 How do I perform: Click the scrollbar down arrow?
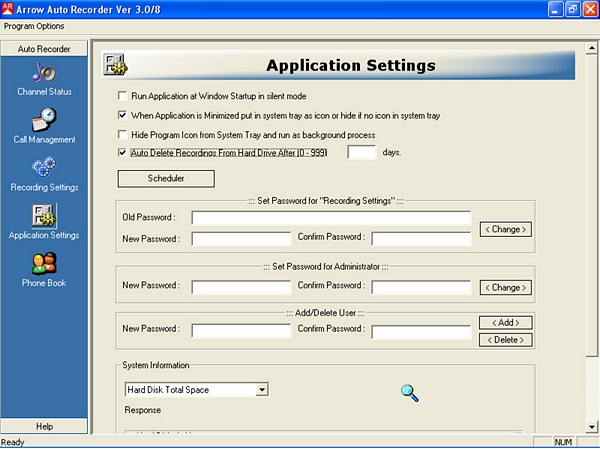(592, 426)
